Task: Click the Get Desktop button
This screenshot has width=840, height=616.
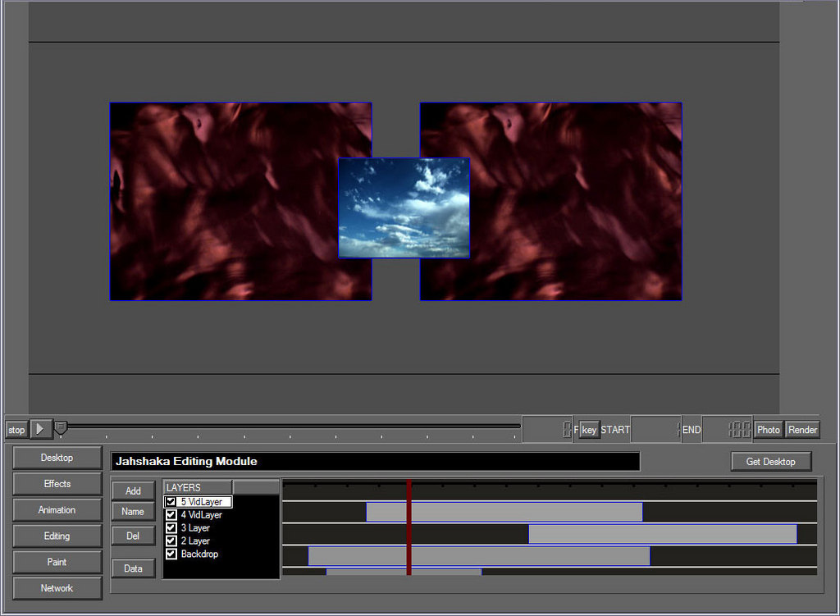Action: [770, 462]
